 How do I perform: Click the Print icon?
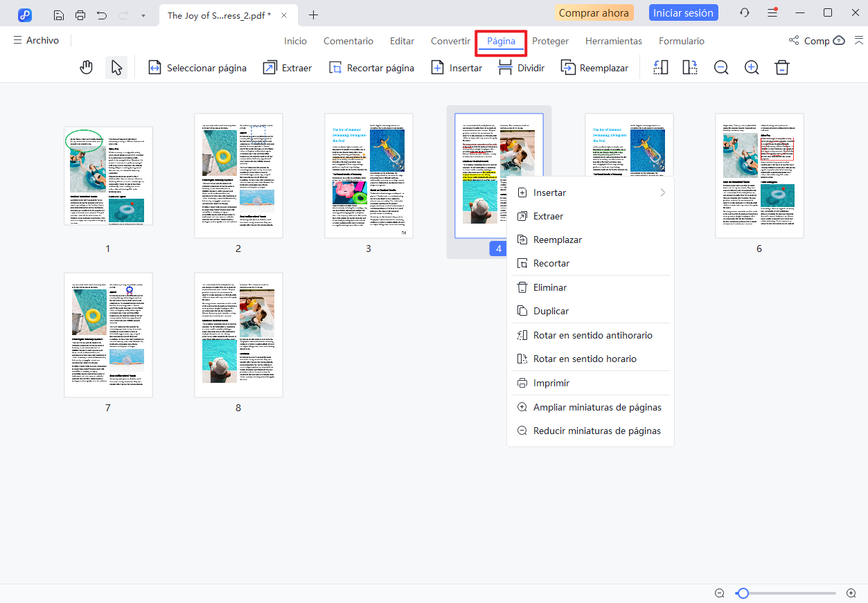pos(81,14)
